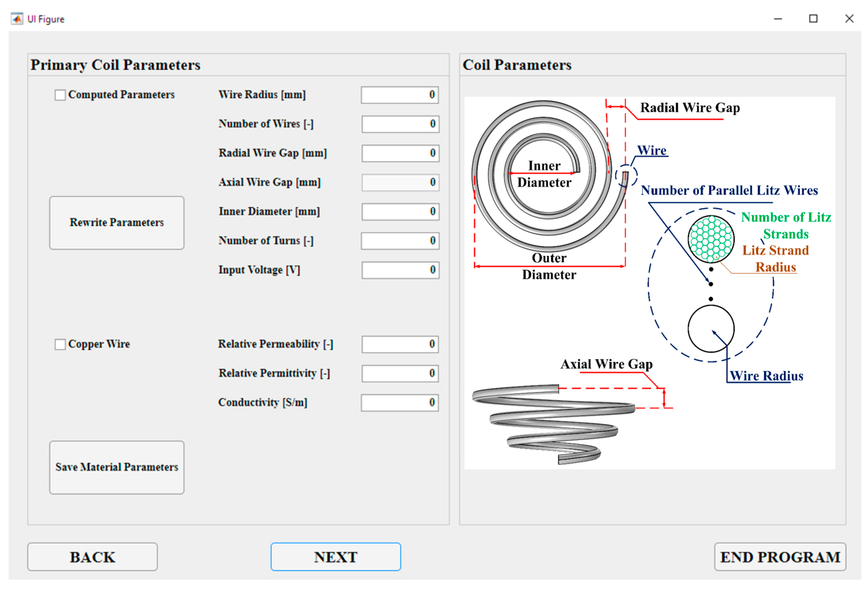Click the 'Relative Permittivity [-]' label
The height and width of the screenshot is (590, 868).
click(x=274, y=373)
